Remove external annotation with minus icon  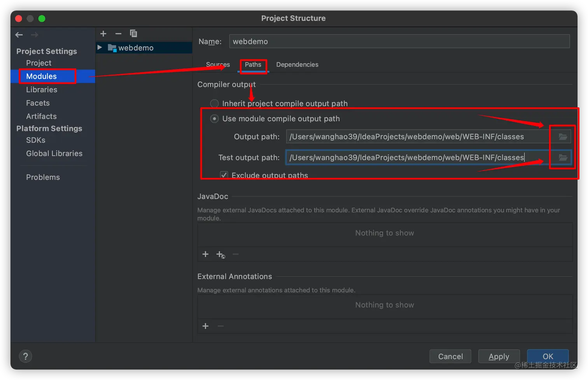pyautogui.click(x=220, y=326)
